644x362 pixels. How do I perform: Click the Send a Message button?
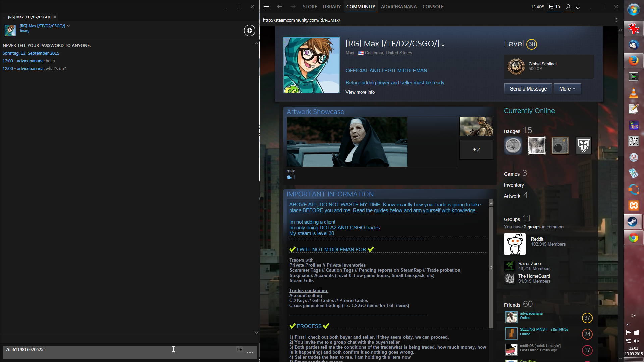(528, 89)
